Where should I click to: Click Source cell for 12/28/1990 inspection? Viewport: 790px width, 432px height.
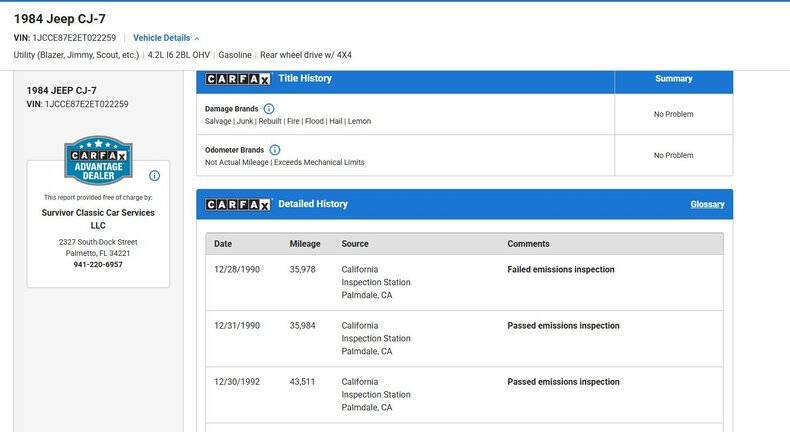click(x=376, y=282)
